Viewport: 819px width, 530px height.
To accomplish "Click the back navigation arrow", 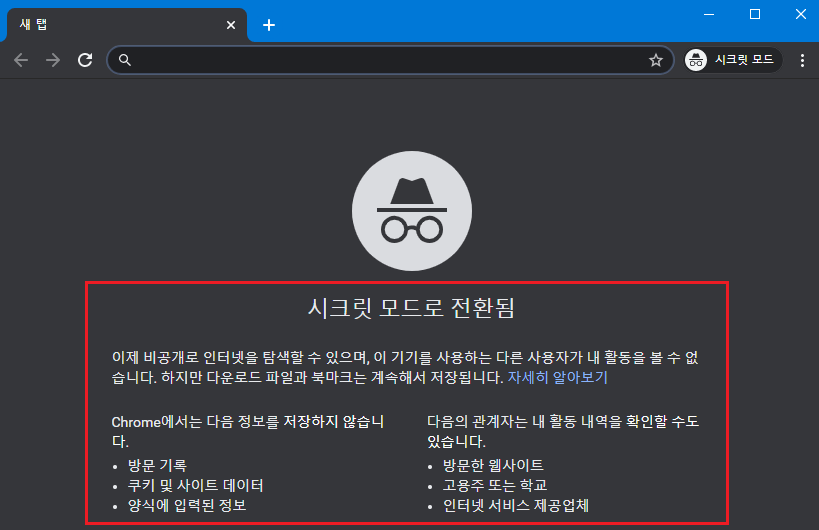I will point(21,60).
